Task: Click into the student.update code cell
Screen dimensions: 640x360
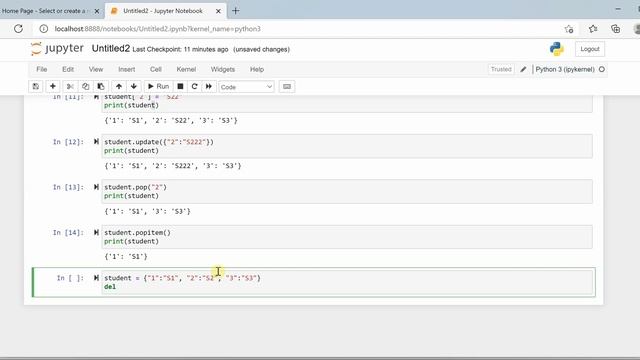Action: (x=347, y=146)
